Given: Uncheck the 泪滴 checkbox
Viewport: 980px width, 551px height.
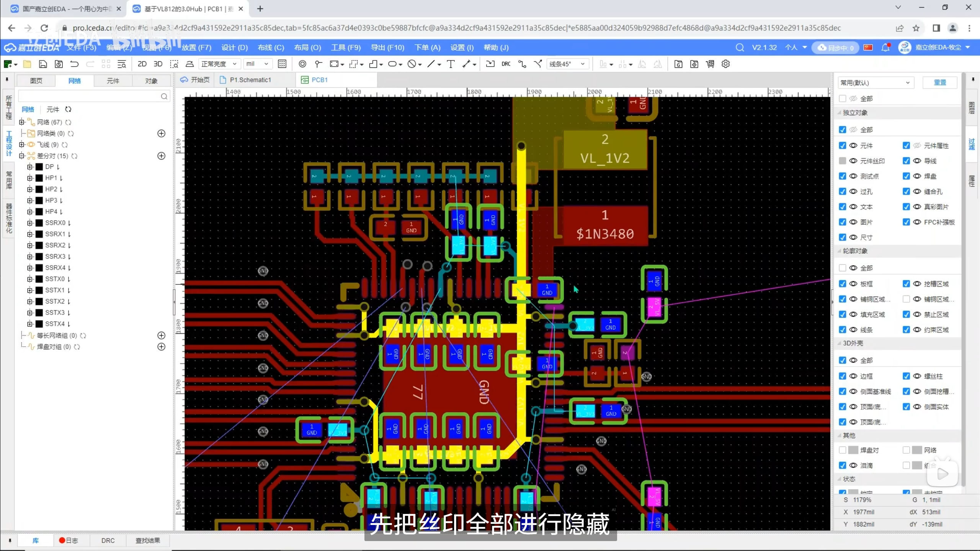Looking at the screenshot, I should (x=842, y=465).
